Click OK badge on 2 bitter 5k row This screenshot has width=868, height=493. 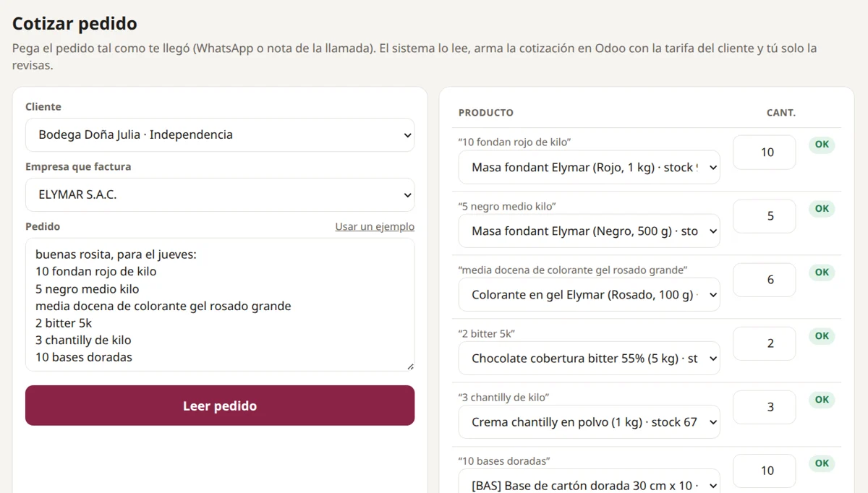pos(822,335)
